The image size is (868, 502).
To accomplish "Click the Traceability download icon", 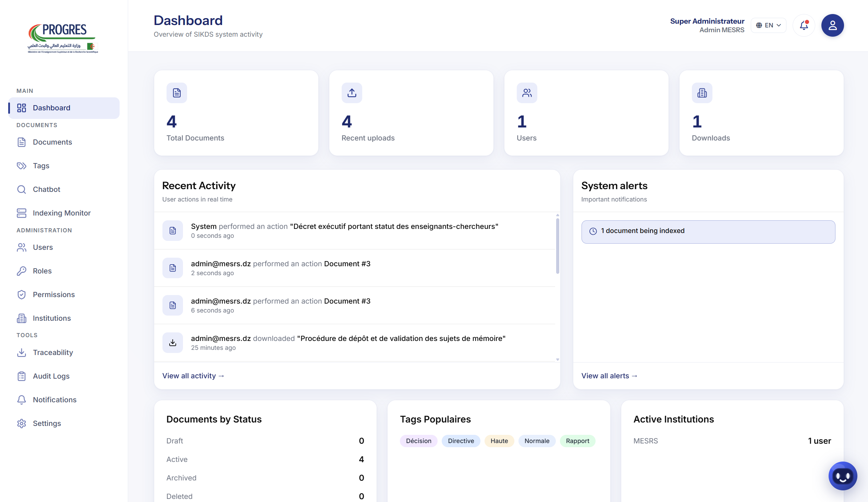I will pos(21,353).
